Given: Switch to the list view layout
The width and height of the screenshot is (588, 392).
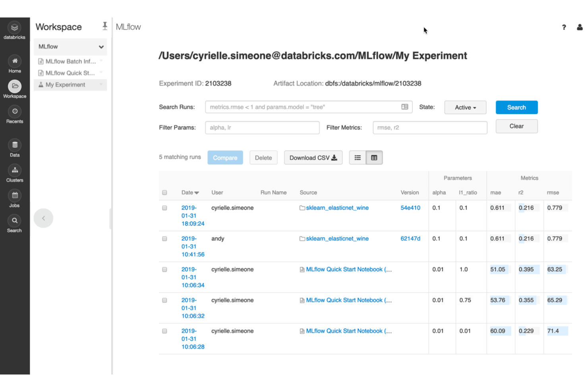Looking at the screenshot, I should [x=357, y=157].
